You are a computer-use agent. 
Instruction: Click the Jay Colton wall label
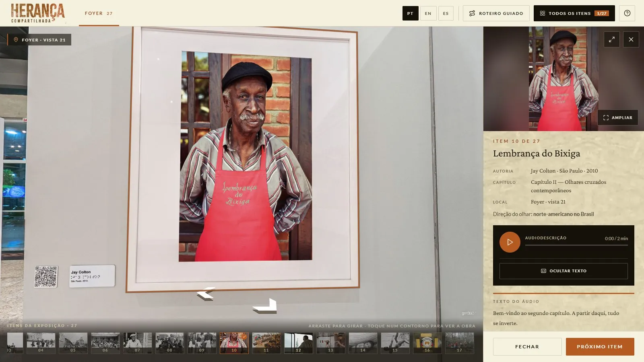point(92,276)
